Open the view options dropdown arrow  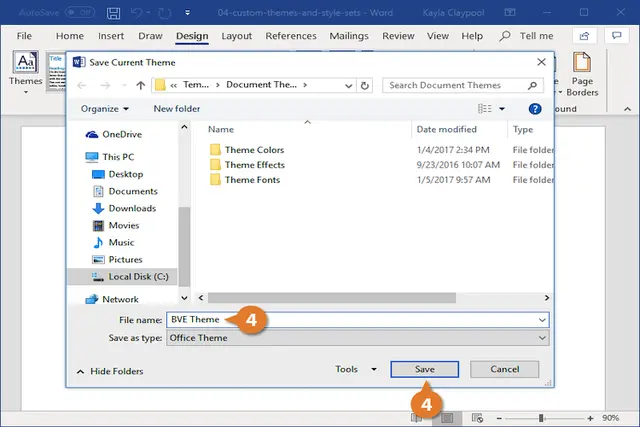coord(502,109)
